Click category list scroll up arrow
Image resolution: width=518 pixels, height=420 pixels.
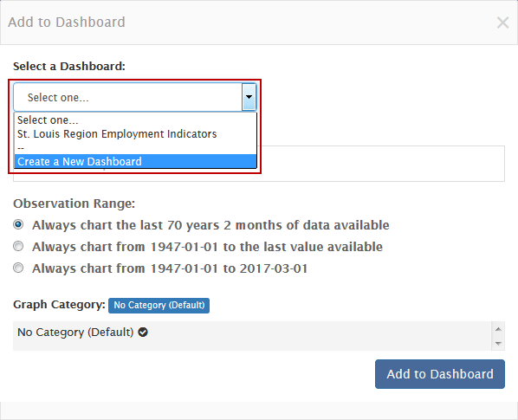point(498,329)
